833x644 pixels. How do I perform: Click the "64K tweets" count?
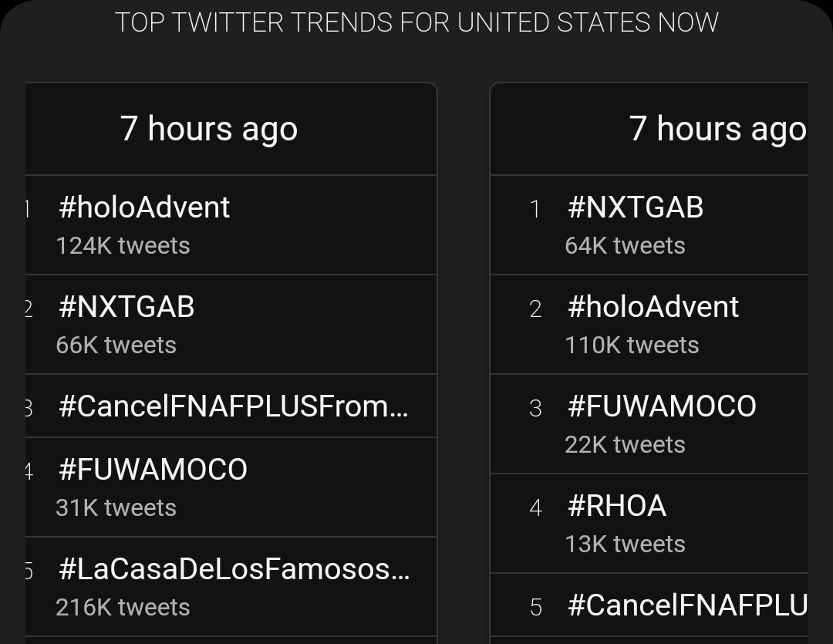tap(625, 246)
